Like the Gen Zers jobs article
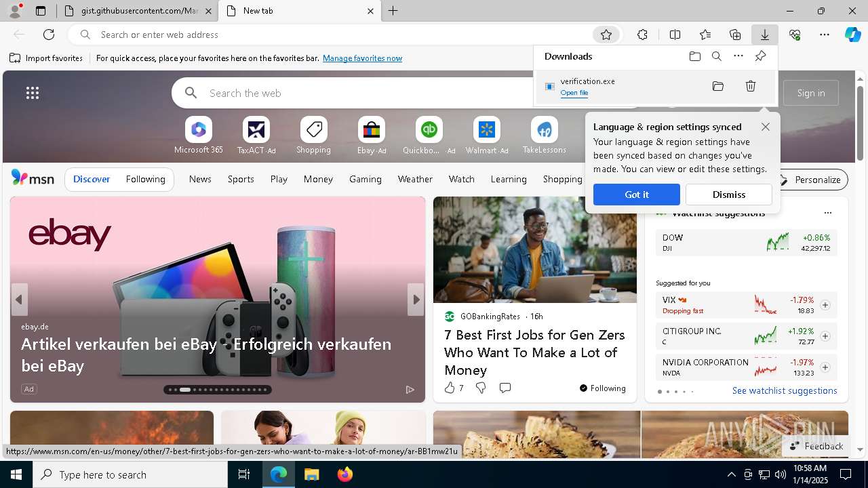The height and width of the screenshot is (488, 868). [450, 388]
